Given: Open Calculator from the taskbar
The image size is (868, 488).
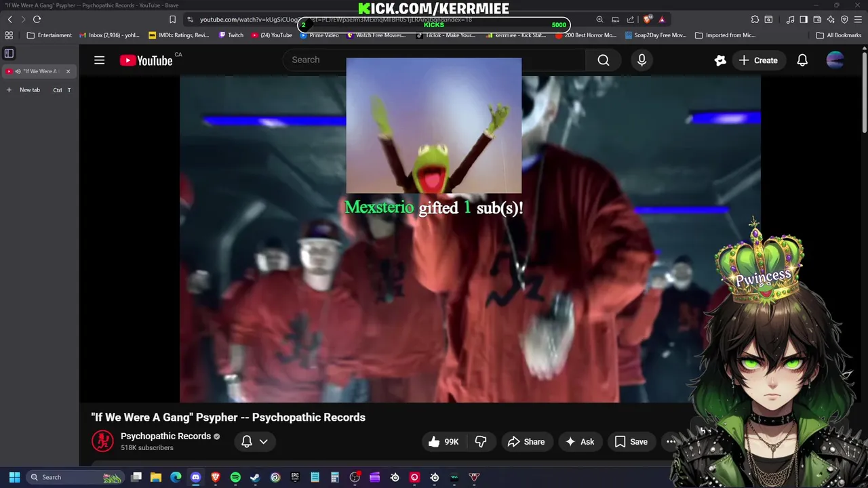Looking at the screenshot, I should pyautogui.click(x=335, y=477).
